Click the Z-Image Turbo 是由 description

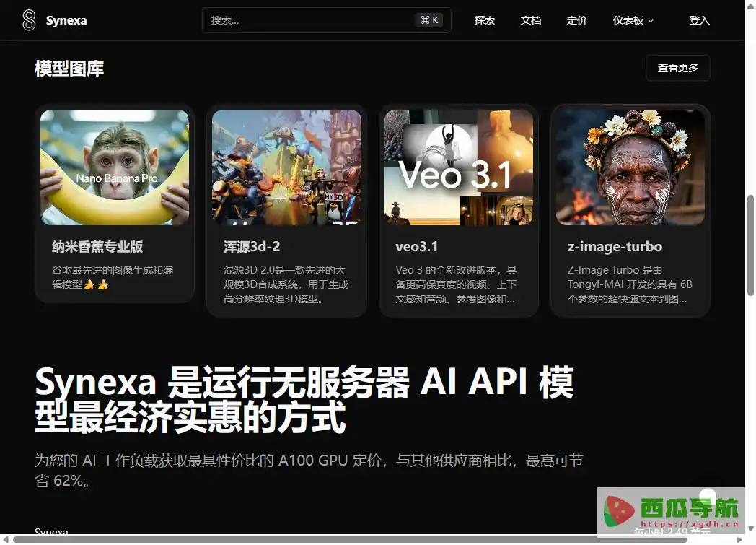(x=630, y=284)
